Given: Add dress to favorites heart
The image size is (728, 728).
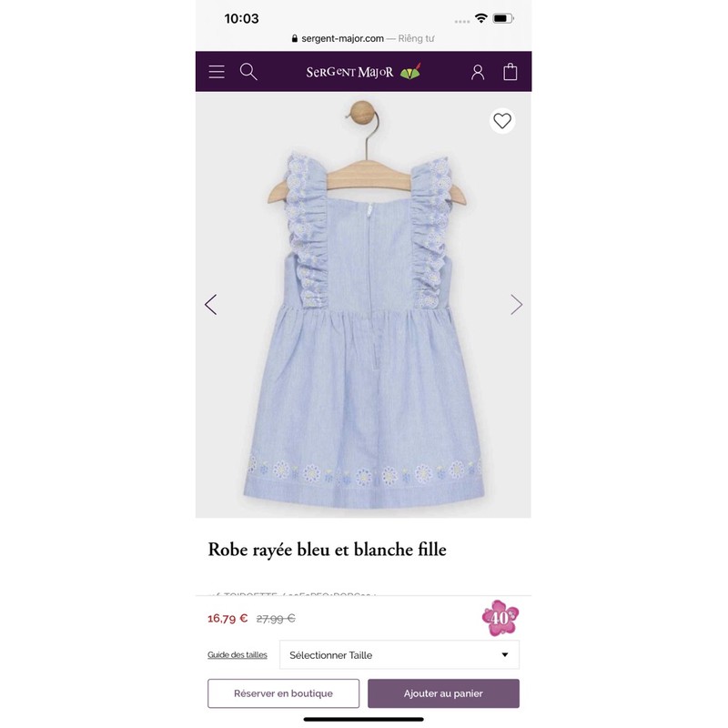Looking at the screenshot, I should tap(502, 121).
